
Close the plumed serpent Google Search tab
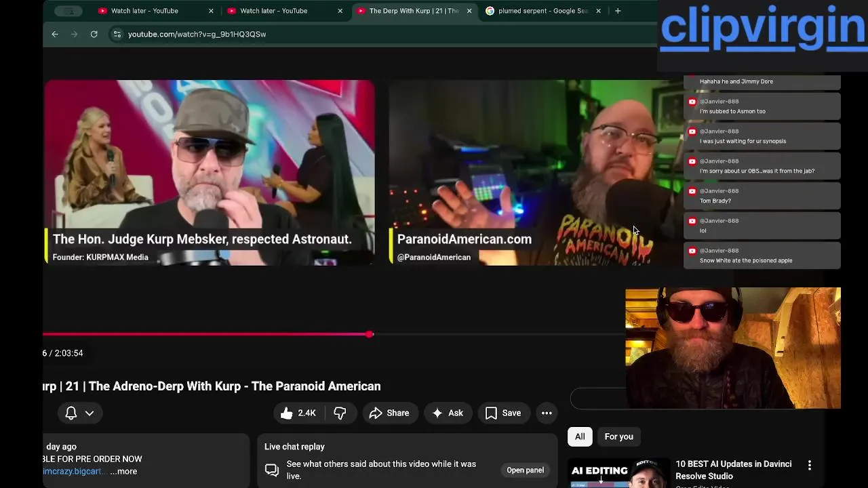pyautogui.click(x=598, y=11)
